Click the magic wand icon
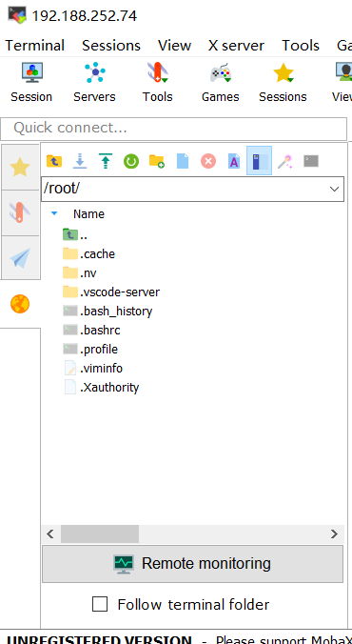Image resolution: width=352 pixels, height=644 pixels. (285, 161)
